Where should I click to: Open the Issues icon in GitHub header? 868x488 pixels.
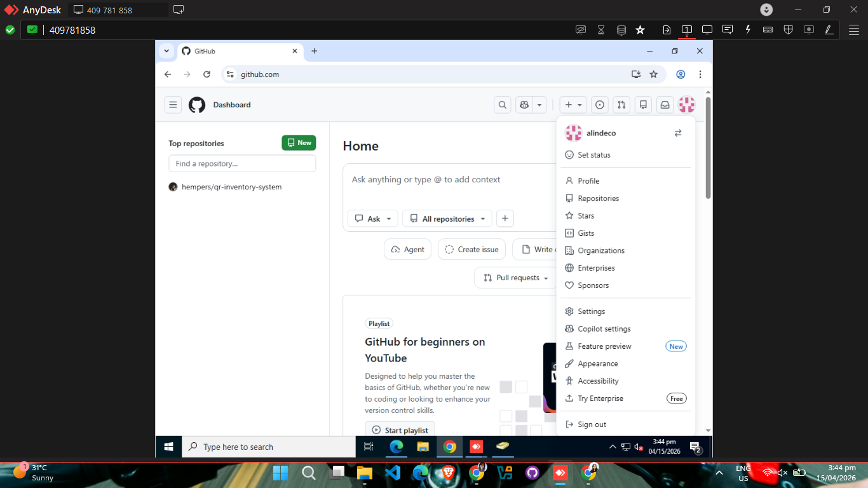coord(599,105)
